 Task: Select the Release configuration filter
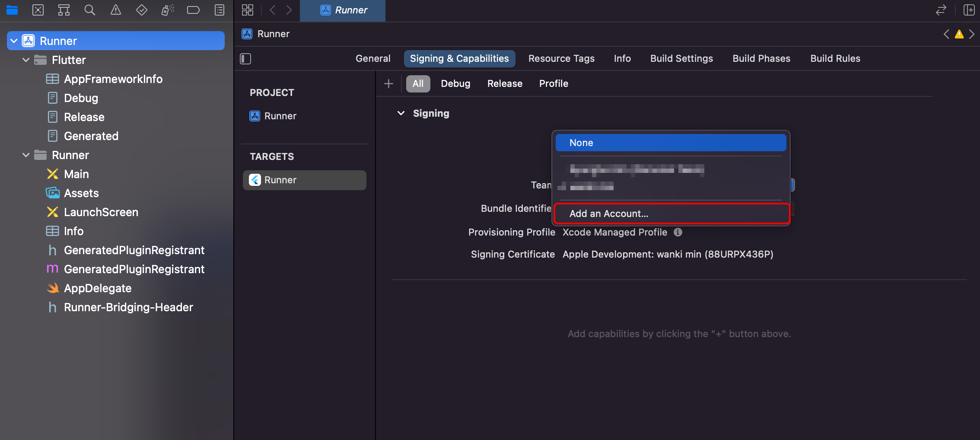click(505, 84)
